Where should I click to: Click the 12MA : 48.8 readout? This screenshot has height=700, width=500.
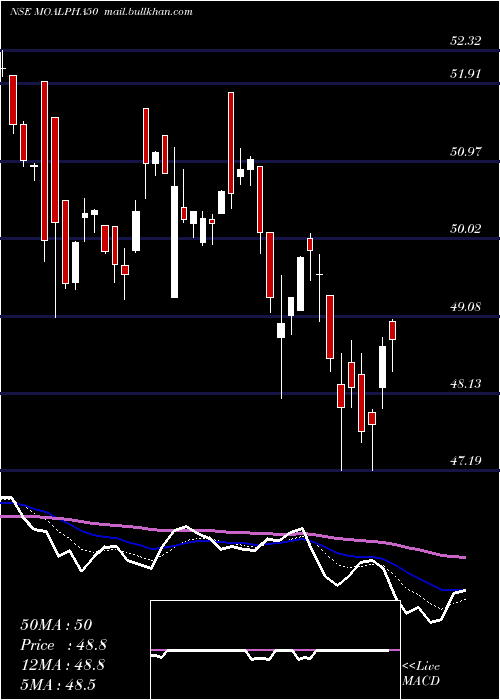click(x=62, y=665)
